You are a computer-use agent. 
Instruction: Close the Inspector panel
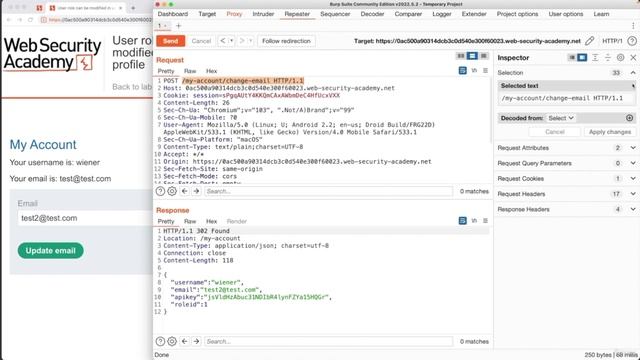click(x=633, y=58)
